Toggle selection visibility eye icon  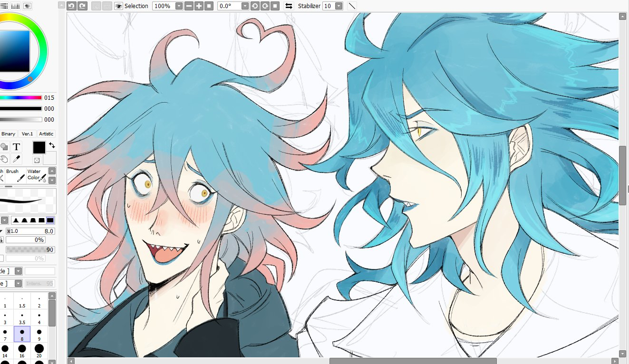(x=118, y=6)
